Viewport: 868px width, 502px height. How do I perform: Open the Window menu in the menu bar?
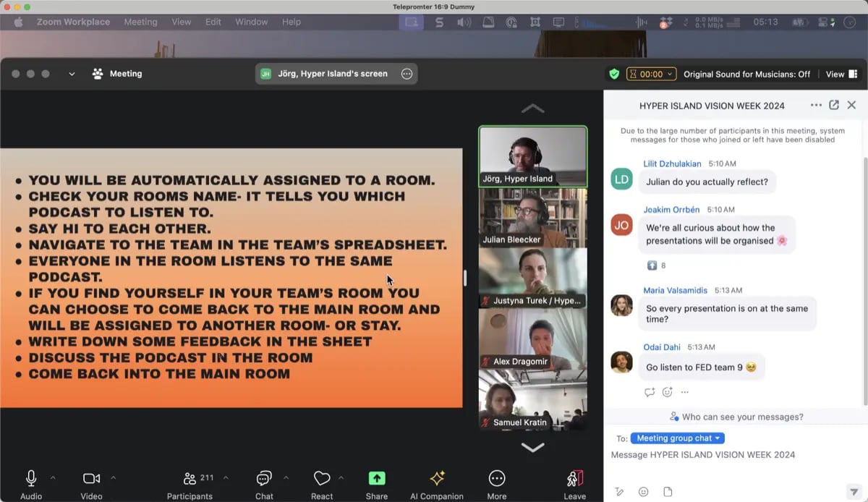pyautogui.click(x=251, y=22)
